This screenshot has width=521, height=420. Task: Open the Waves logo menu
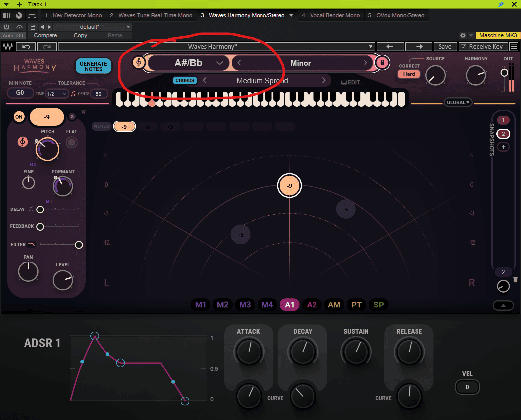click(x=8, y=47)
